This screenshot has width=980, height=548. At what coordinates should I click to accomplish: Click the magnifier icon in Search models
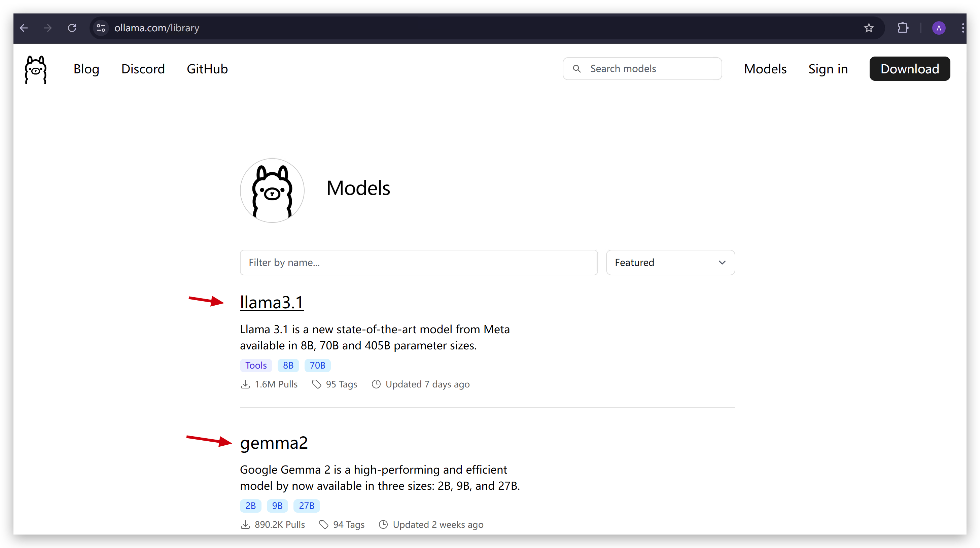click(577, 69)
